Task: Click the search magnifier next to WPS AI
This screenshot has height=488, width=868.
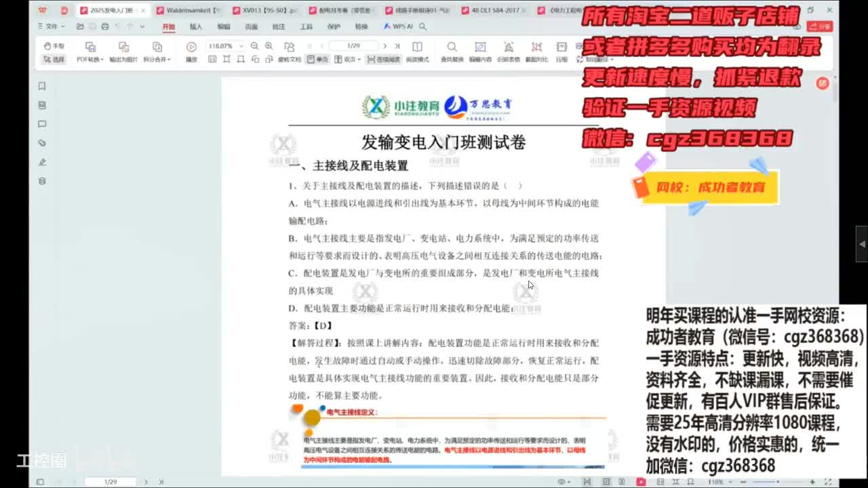Action: [x=422, y=26]
